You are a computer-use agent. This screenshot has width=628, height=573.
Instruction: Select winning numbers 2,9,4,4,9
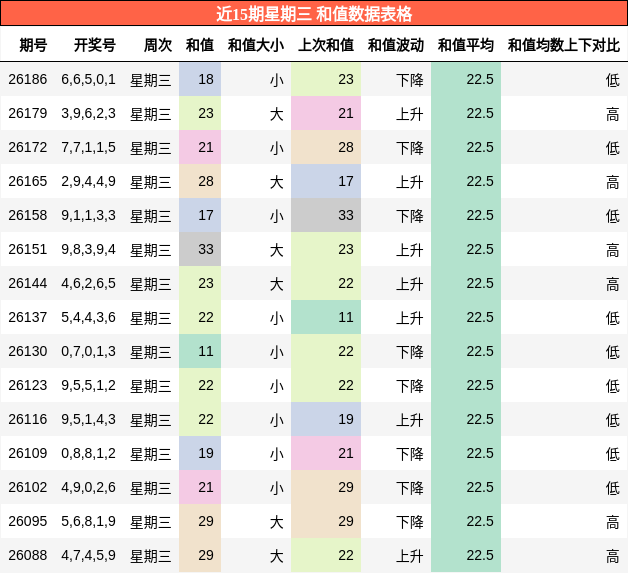click(89, 181)
